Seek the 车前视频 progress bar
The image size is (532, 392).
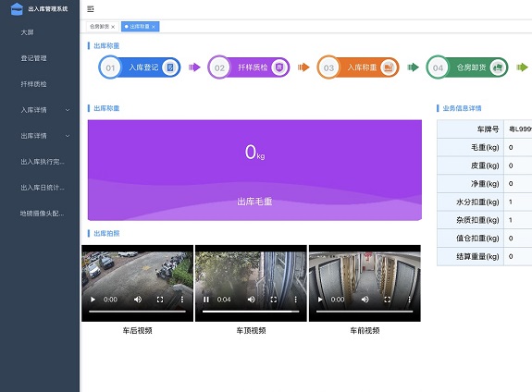[x=365, y=312]
